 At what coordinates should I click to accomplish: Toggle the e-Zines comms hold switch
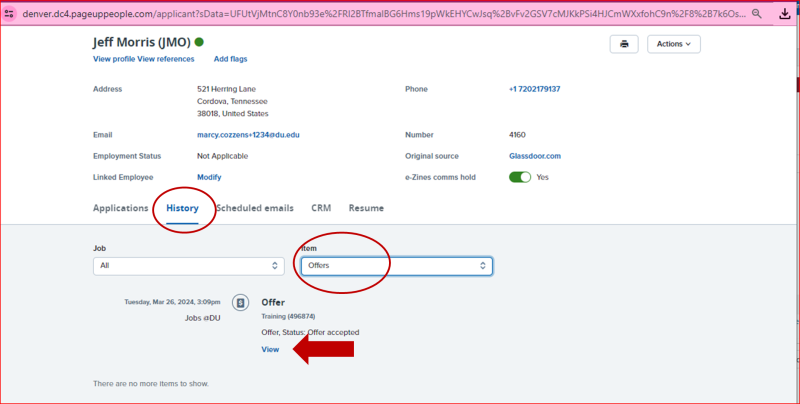coord(520,177)
